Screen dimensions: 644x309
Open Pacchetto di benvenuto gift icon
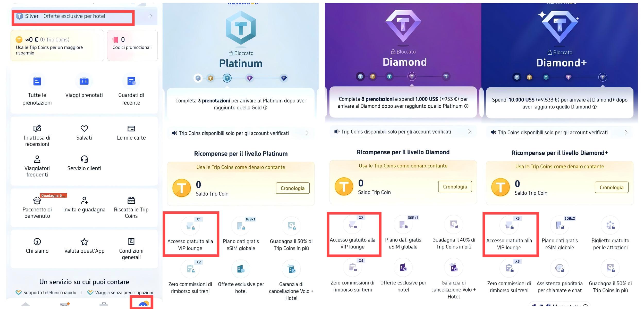coord(37,200)
